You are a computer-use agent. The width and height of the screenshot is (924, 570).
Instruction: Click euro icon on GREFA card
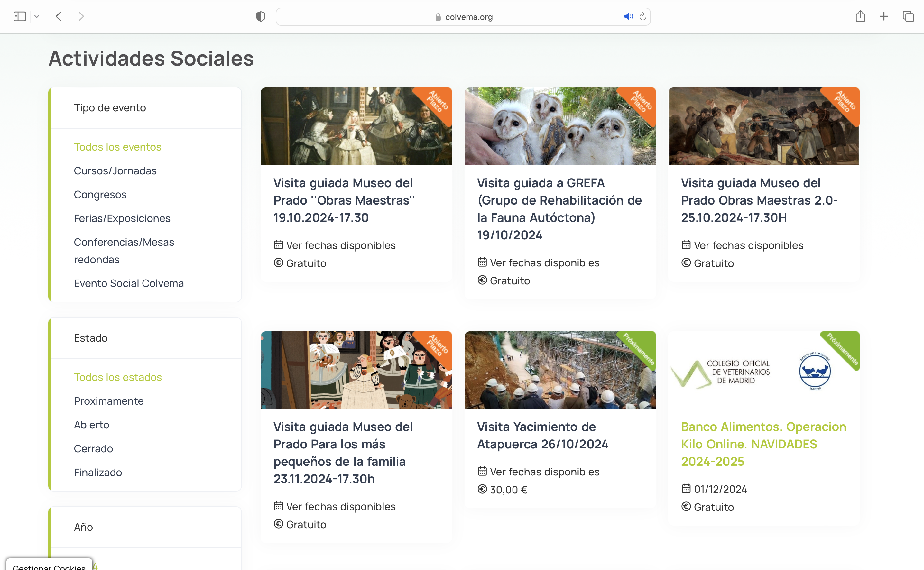tap(482, 280)
